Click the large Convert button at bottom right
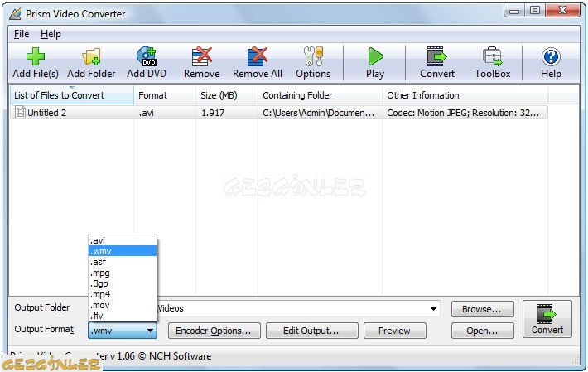The width and height of the screenshot is (588, 372). tap(547, 319)
